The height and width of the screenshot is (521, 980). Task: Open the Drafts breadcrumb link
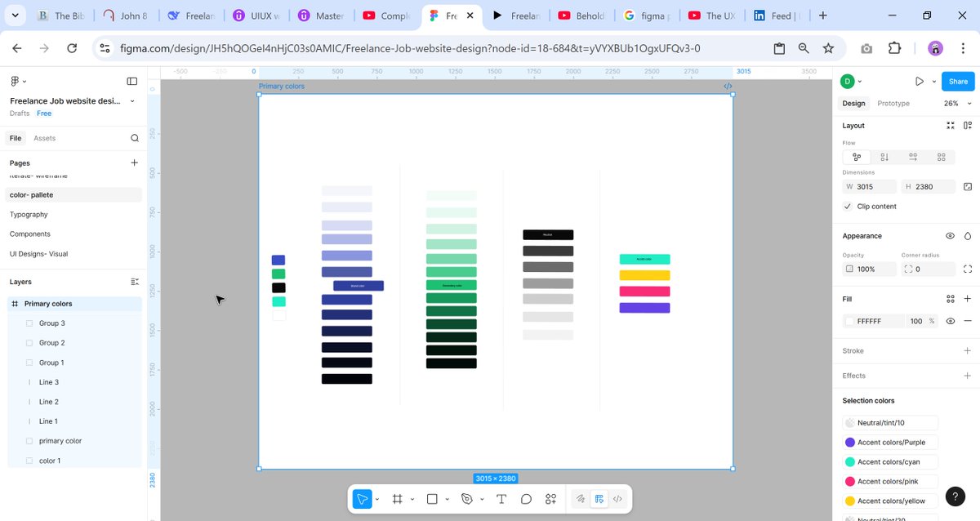click(x=19, y=114)
